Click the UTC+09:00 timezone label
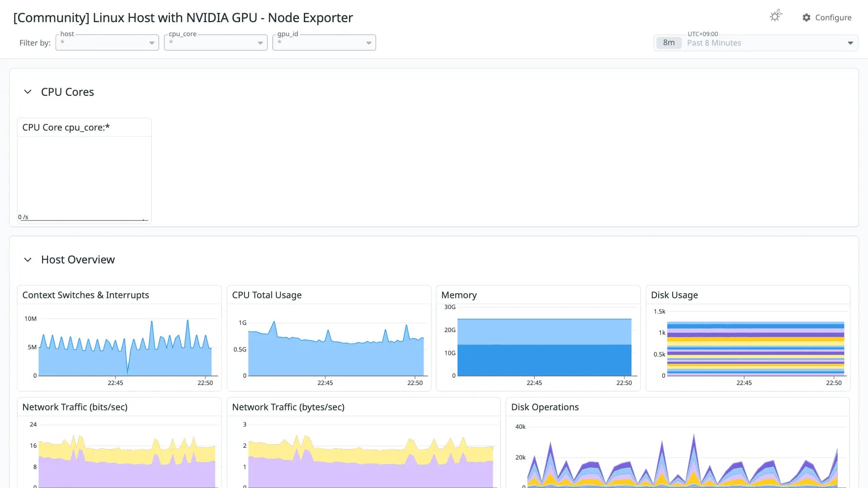 point(703,34)
